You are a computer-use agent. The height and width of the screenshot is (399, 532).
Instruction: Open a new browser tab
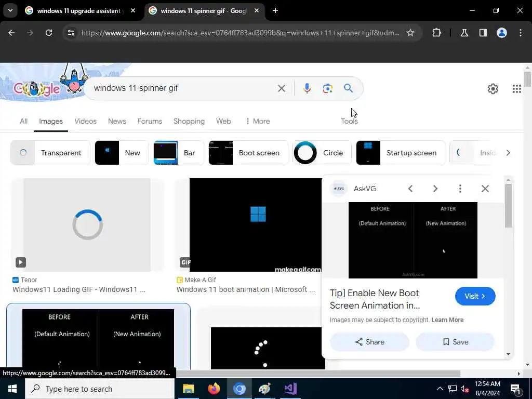click(x=275, y=10)
